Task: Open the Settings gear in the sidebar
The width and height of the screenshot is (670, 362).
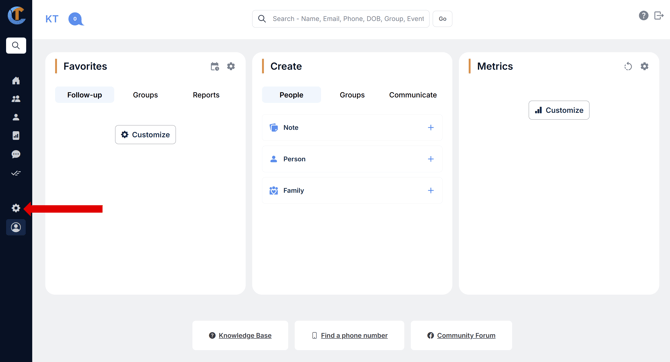Action: point(16,208)
